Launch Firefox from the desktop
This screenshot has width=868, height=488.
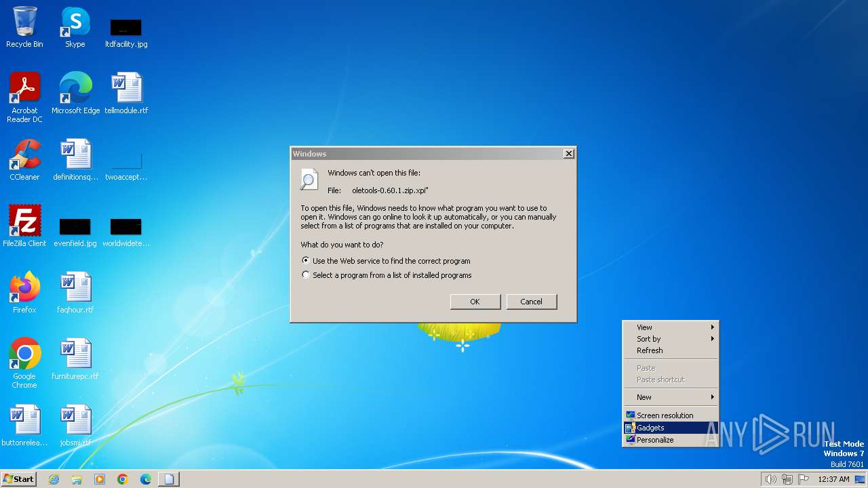click(x=24, y=293)
